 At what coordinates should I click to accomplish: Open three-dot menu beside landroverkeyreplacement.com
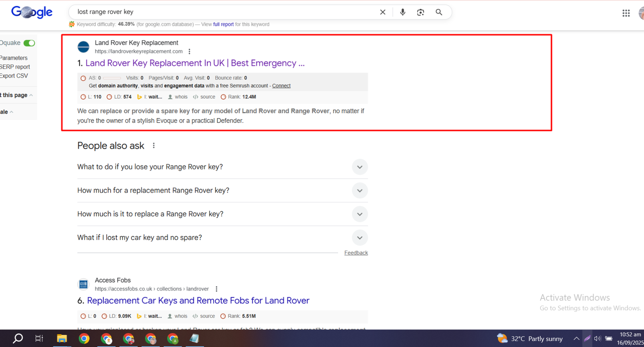pyautogui.click(x=189, y=52)
